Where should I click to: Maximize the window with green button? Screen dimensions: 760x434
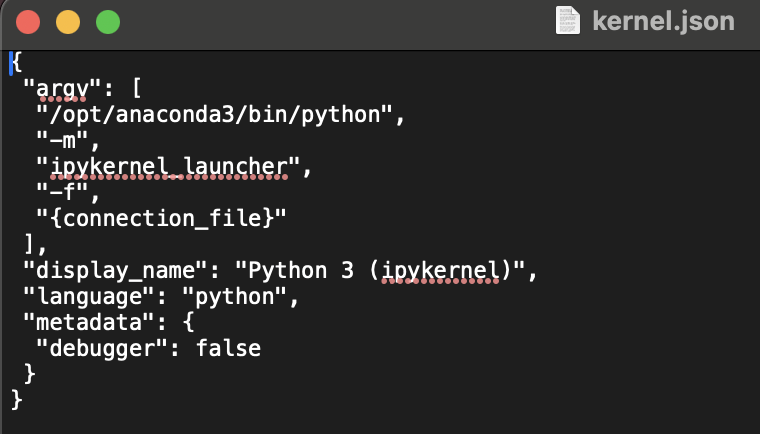(106, 21)
